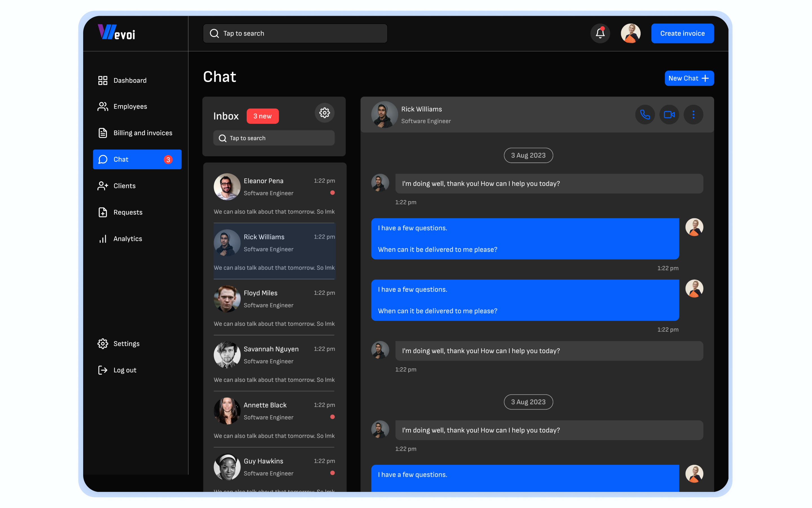This screenshot has width=812, height=508.
Task: Click Rick Williams avatar in chat header
Action: click(x=384, y=115)
